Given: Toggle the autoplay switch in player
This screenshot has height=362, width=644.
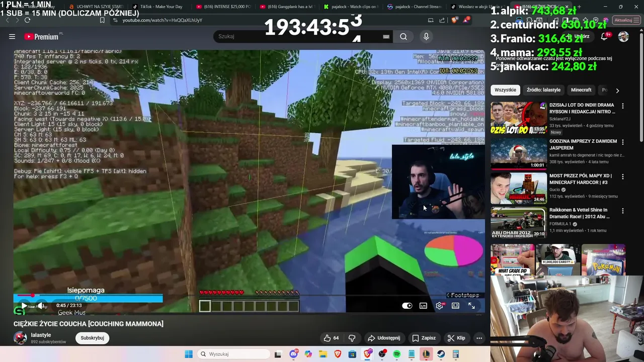Looking at the screenshot, I should coord(407,306).
